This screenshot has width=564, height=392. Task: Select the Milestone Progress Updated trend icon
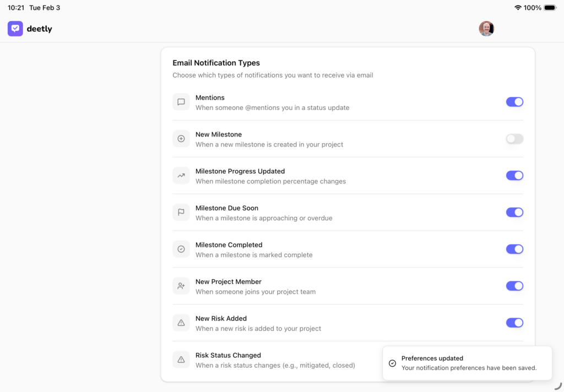(181, 175)
